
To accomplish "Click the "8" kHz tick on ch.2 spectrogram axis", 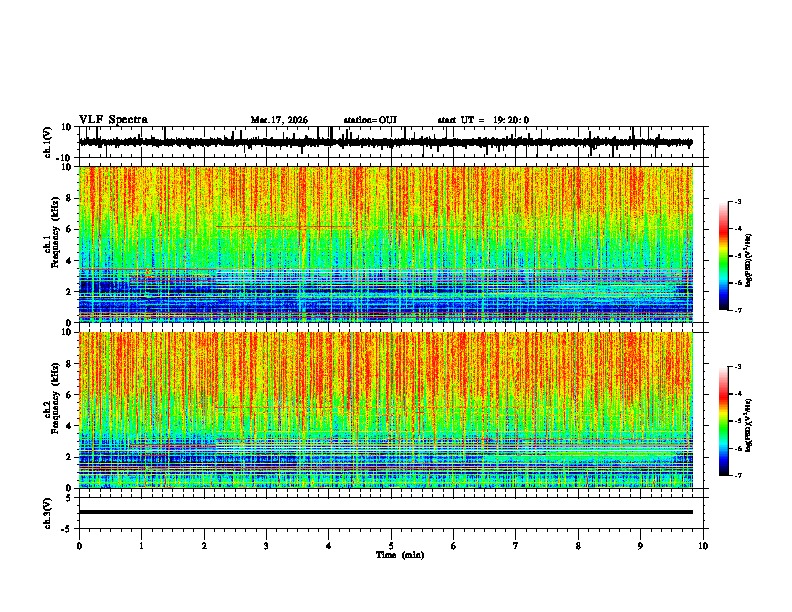I will (69, 364).
